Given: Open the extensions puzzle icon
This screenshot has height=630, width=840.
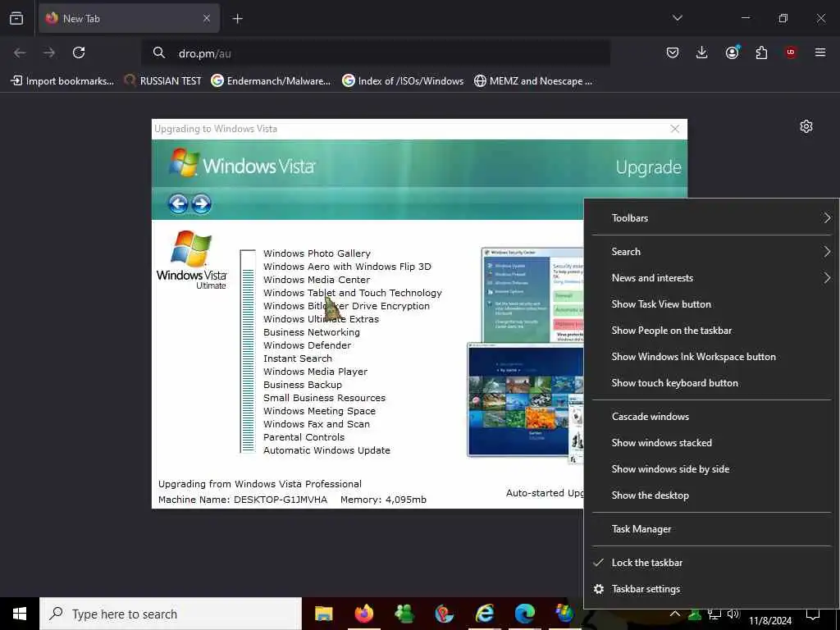Looking at the screenshot, I should point(761,52).
